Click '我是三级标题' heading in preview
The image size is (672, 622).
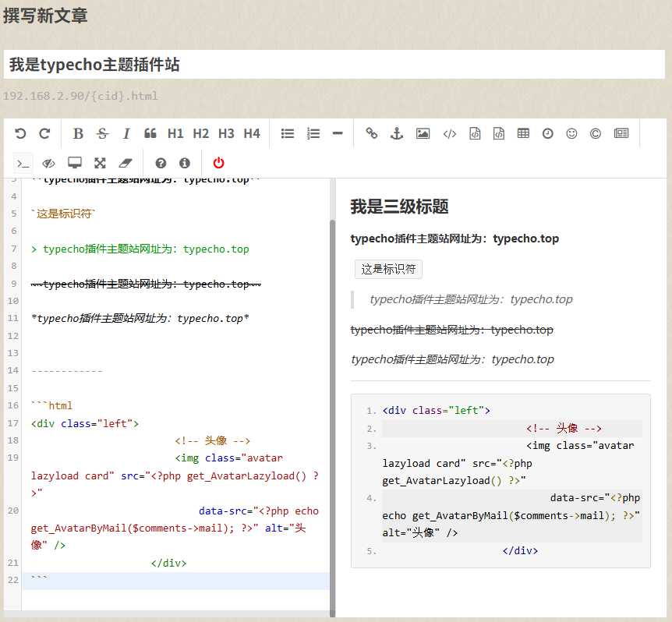pyautogui.click(x=399, y=207)
